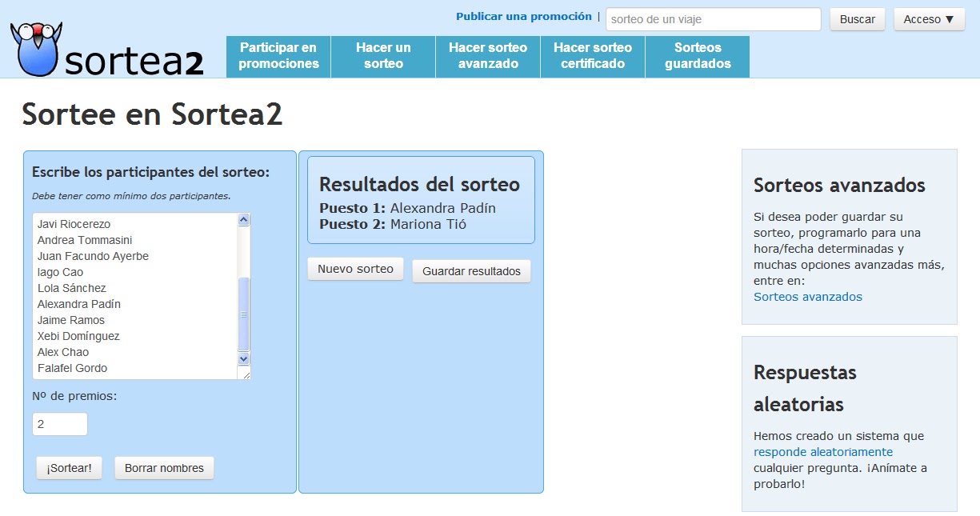Go to Hacer sorteo avanzado tab

click(488, 57)
